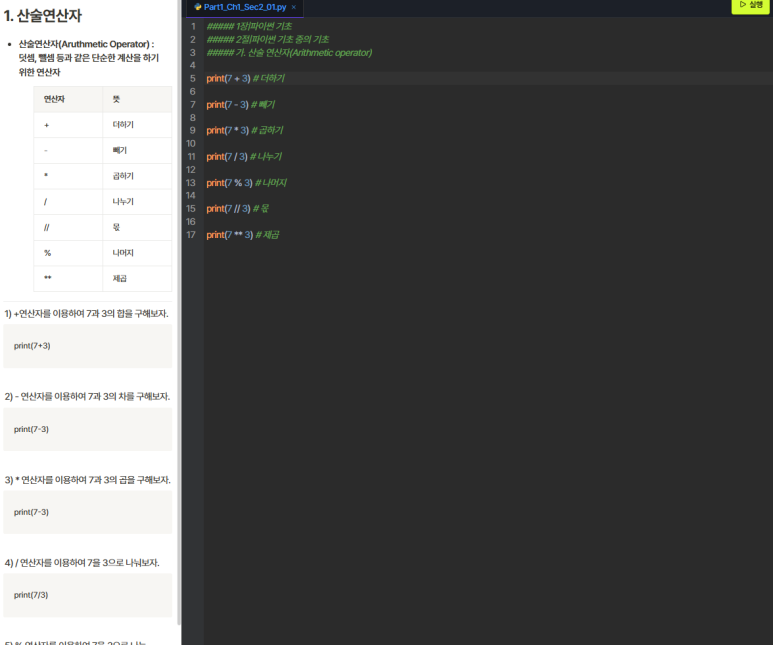The width and height of the screenshot is (773, 645).
Task: Click line number 5 in the gutter
Action: click(193, 78)
